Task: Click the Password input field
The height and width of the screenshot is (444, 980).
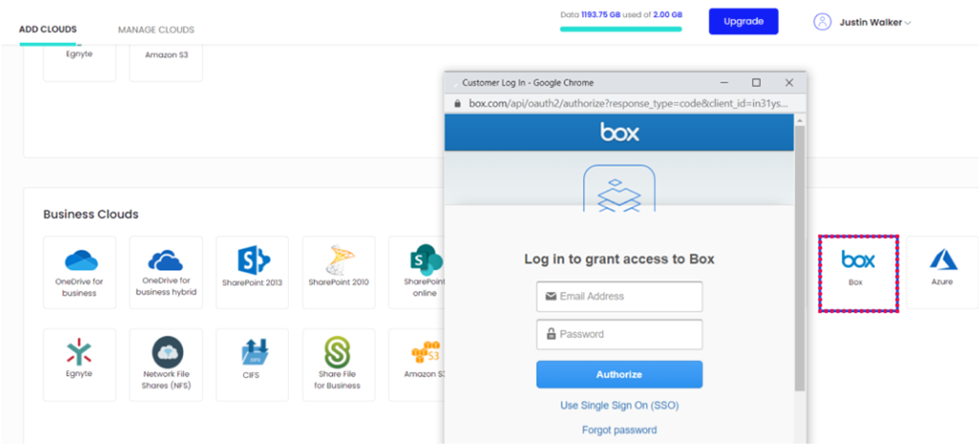Action: [619, 335]
